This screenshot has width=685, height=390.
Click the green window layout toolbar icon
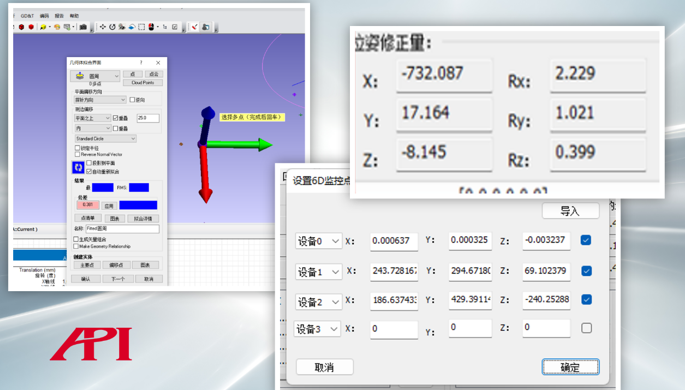click(67, 27)
